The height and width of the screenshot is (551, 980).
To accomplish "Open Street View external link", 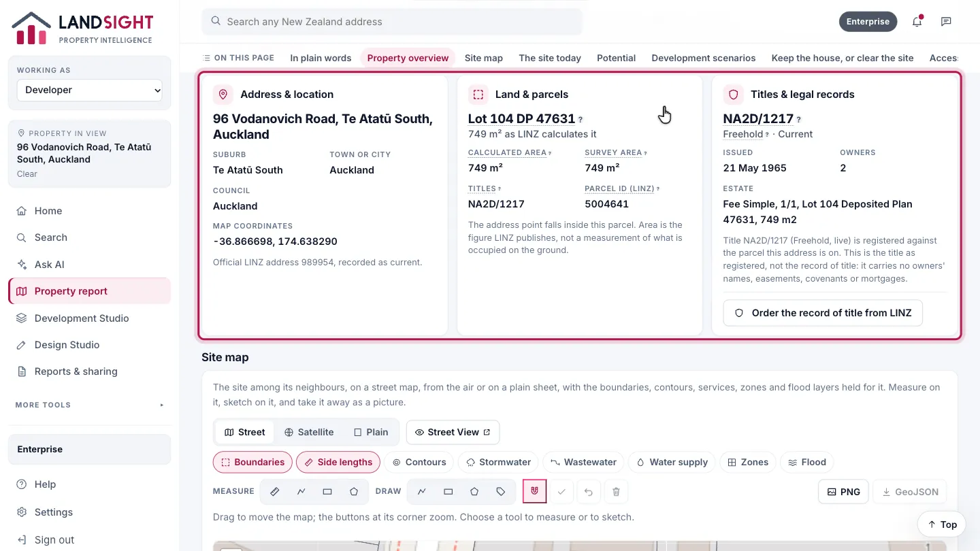I will pos(453,432).
